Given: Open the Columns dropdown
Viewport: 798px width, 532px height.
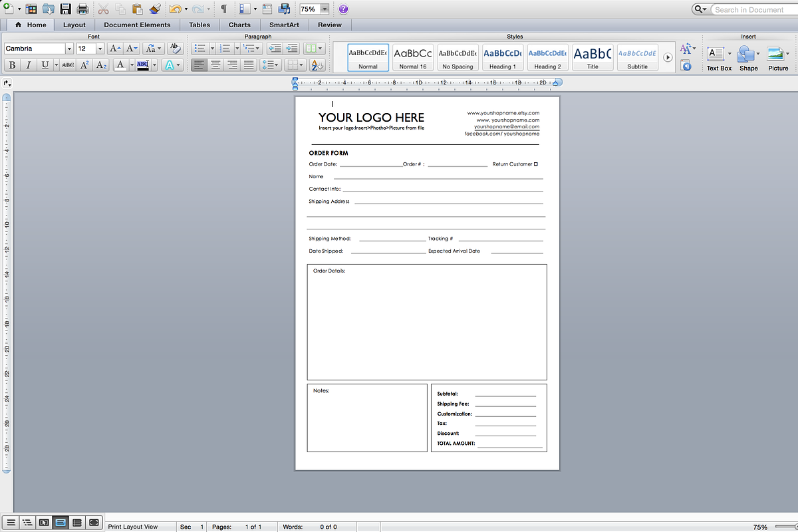Looking at the screenshot, I should point(313,49).
